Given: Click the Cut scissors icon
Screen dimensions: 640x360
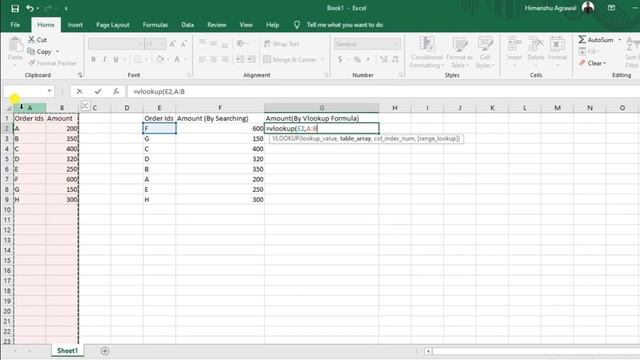Looking at the screenshot, I should tap(31, 40).
